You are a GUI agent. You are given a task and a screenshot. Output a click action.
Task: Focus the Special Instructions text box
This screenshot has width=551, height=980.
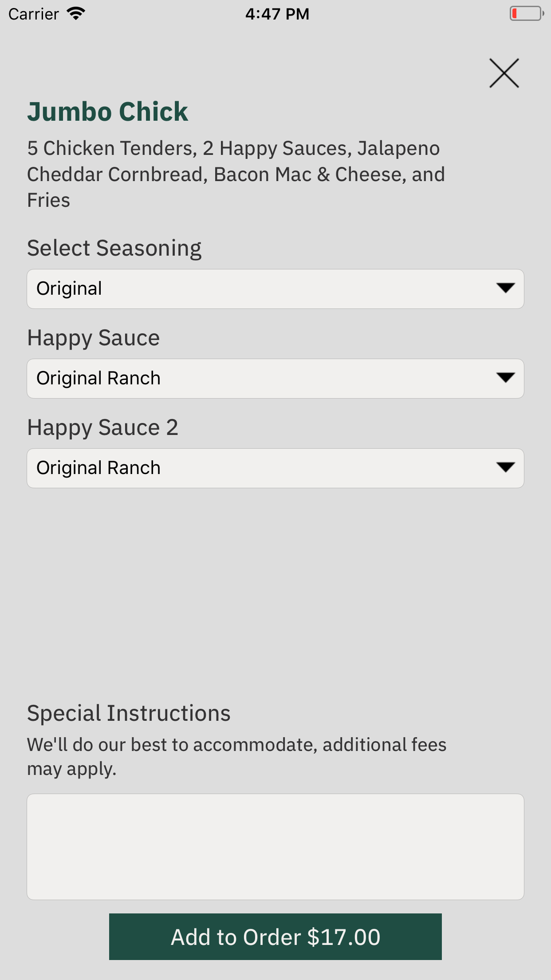pyautogui.click(x=275, y=847)
